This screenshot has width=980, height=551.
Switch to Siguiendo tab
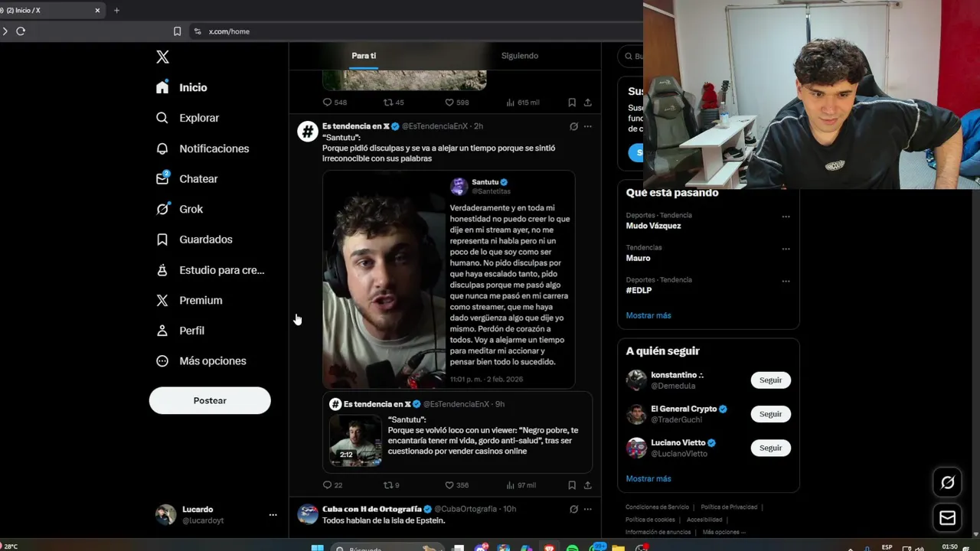click(x=520, y=56)
